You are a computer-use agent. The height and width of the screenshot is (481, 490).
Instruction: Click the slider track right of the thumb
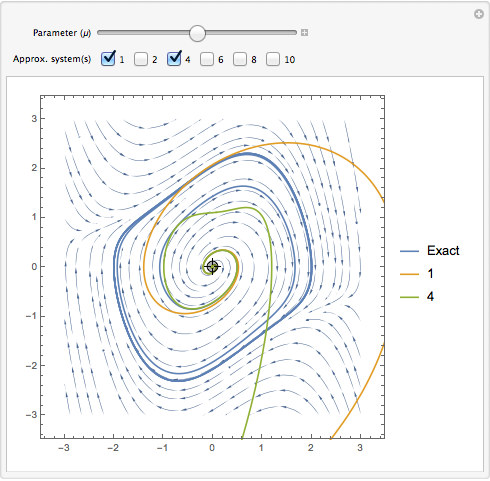tap(251, 33)
